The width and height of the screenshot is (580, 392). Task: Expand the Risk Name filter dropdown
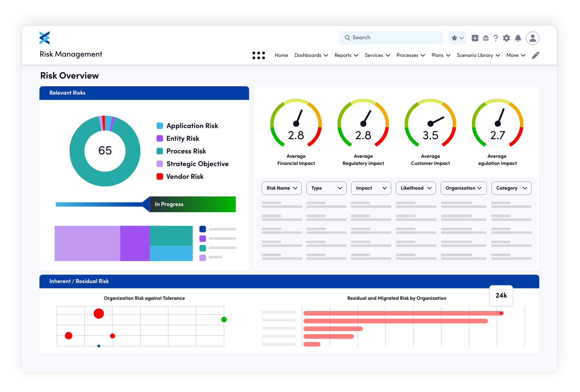coord(282,188)
